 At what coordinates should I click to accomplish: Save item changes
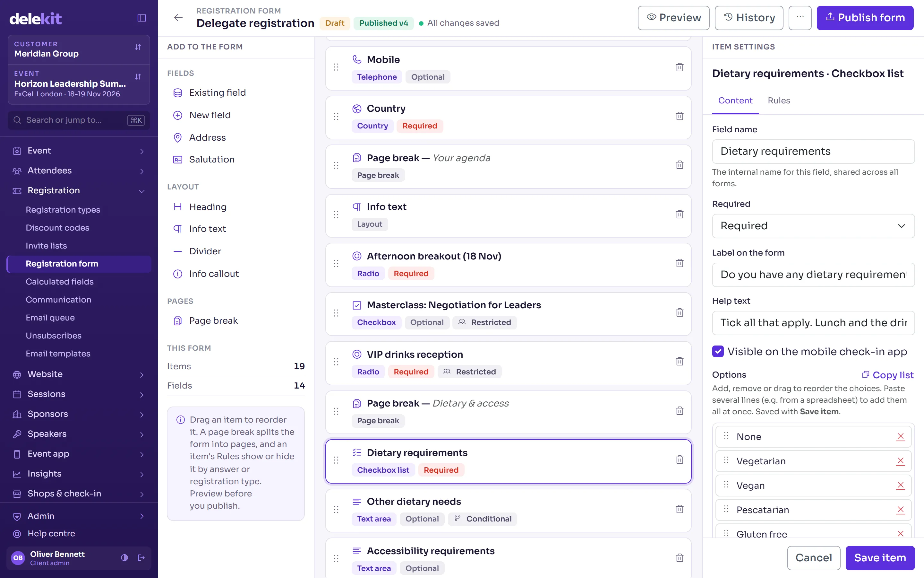[x=880, y=558]
